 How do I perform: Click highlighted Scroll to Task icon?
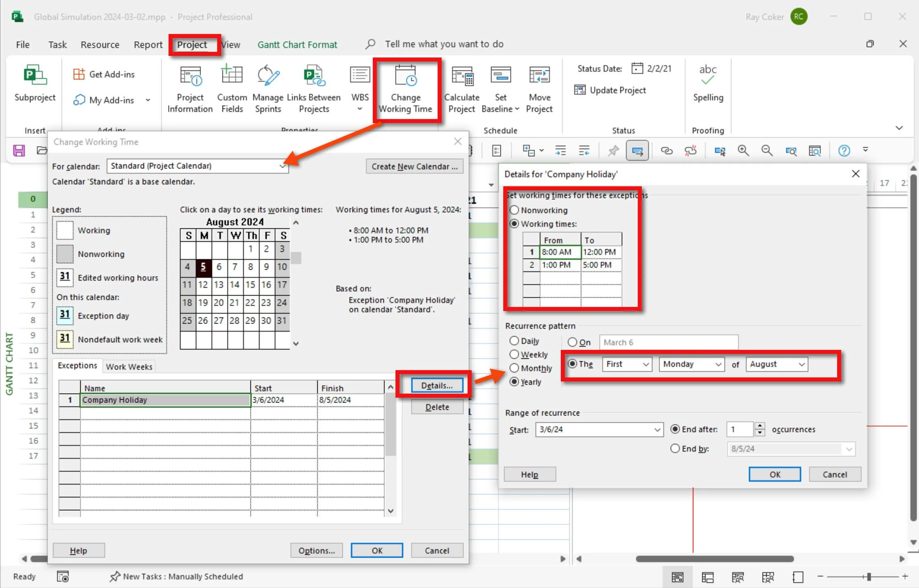click(637, 151)
